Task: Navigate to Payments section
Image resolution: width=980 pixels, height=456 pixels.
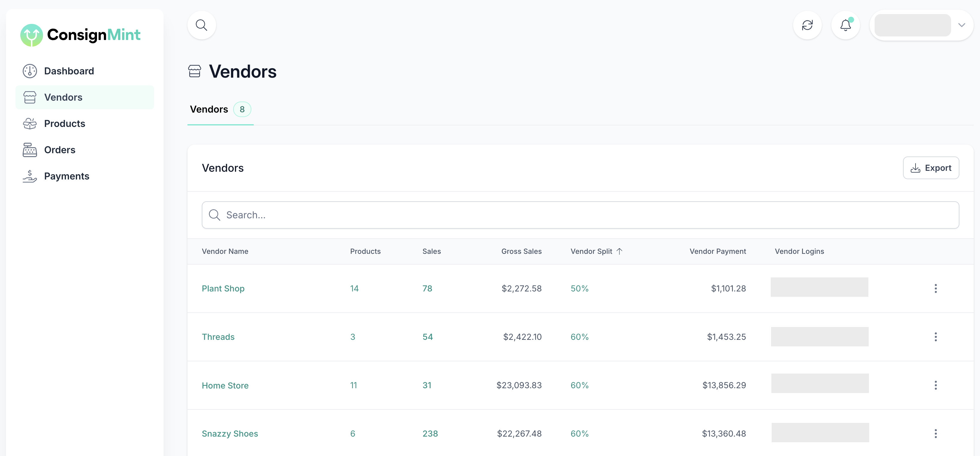Action: tap(67, 176)
